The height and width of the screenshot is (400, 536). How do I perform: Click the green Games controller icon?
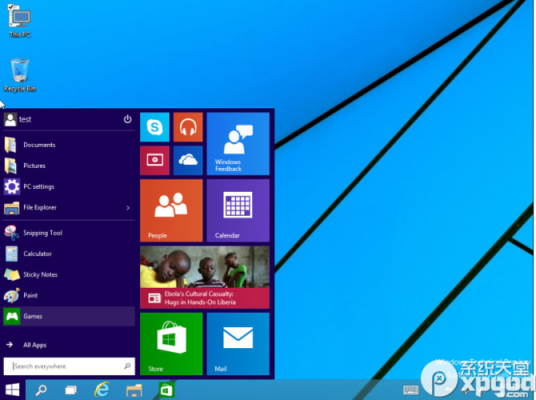[12, 316]
